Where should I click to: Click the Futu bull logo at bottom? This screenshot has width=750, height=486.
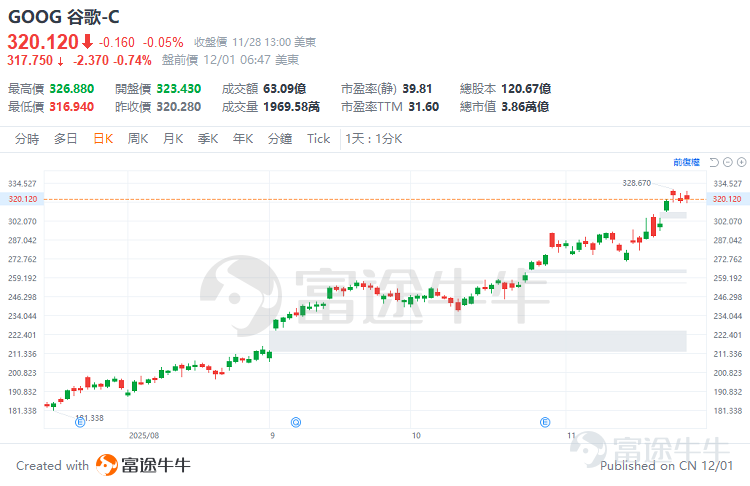[107, 465]
